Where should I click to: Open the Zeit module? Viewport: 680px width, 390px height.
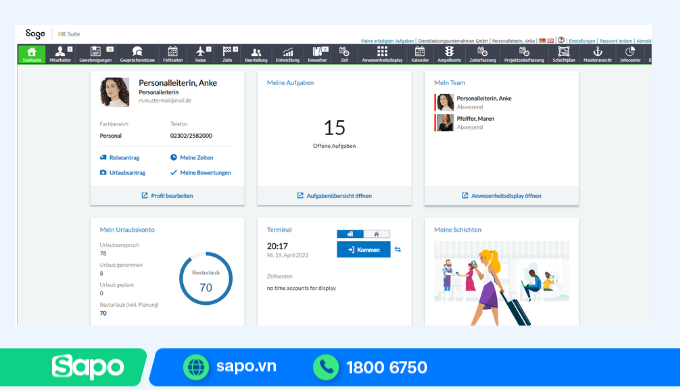pyautogui.click(x=344, y=54)
